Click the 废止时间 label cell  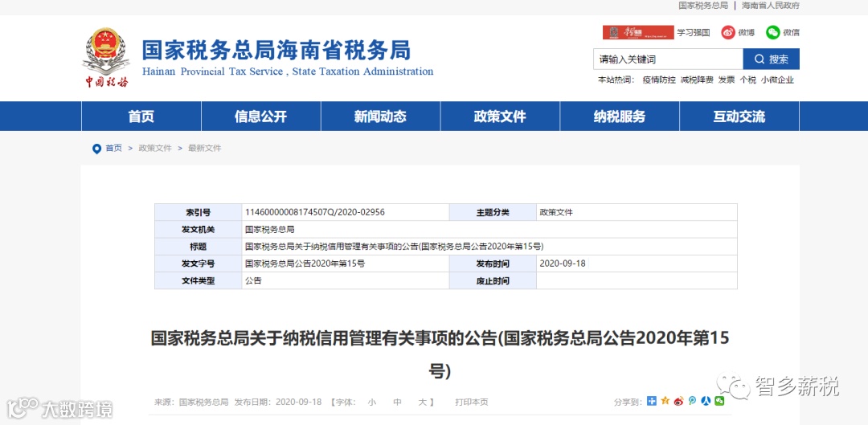pos(493,280)
